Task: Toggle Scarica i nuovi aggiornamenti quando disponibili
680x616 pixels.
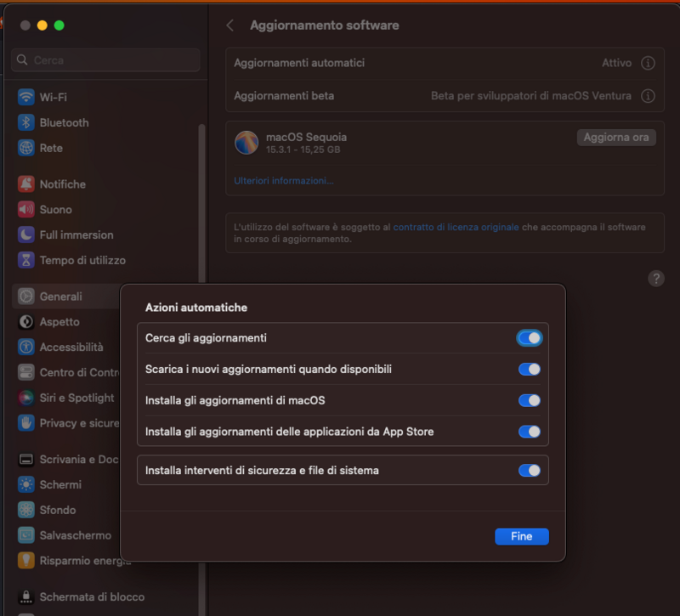Action: click(529, 369)
